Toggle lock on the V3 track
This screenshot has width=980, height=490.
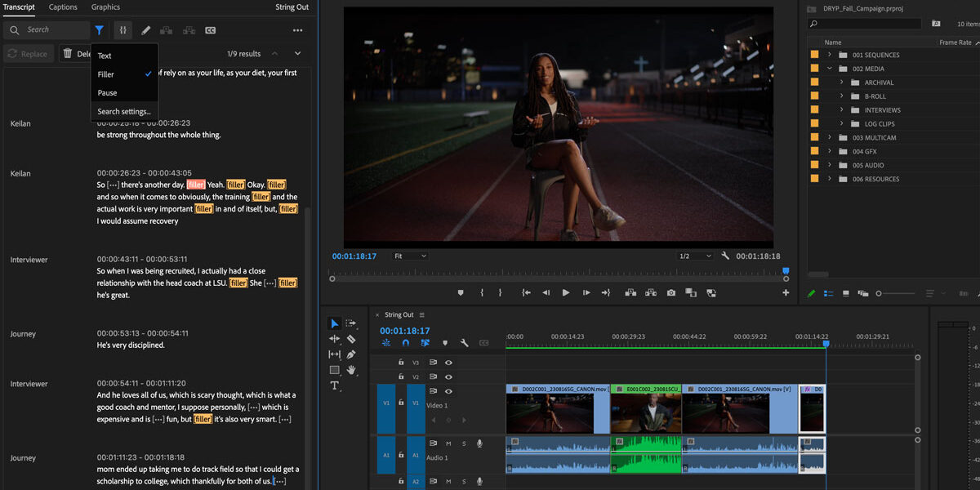click(x=401, y=363)
